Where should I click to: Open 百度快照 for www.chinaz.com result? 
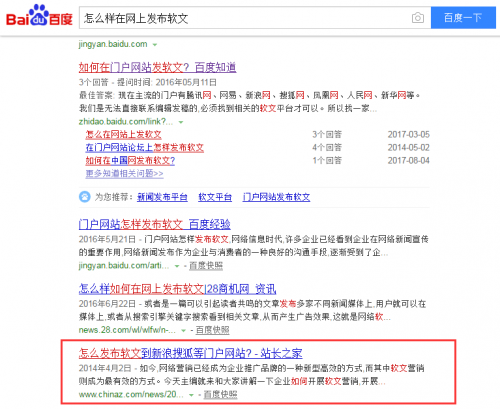[220, 395]
